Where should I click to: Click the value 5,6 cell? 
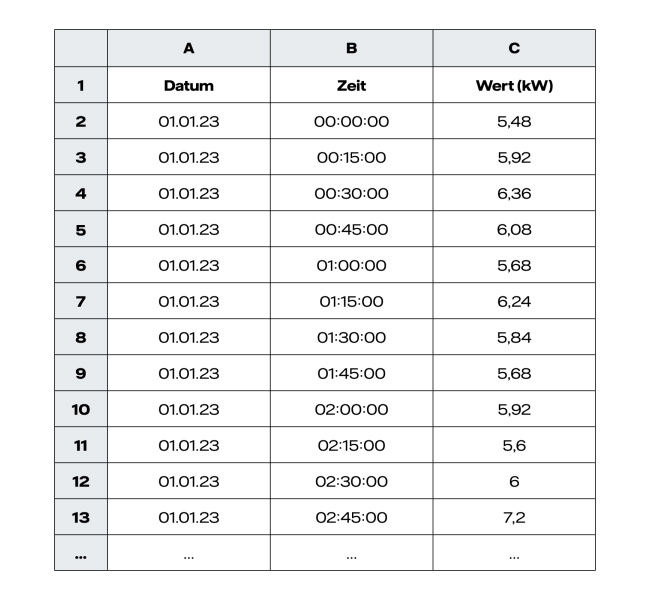tap(514, 445)
